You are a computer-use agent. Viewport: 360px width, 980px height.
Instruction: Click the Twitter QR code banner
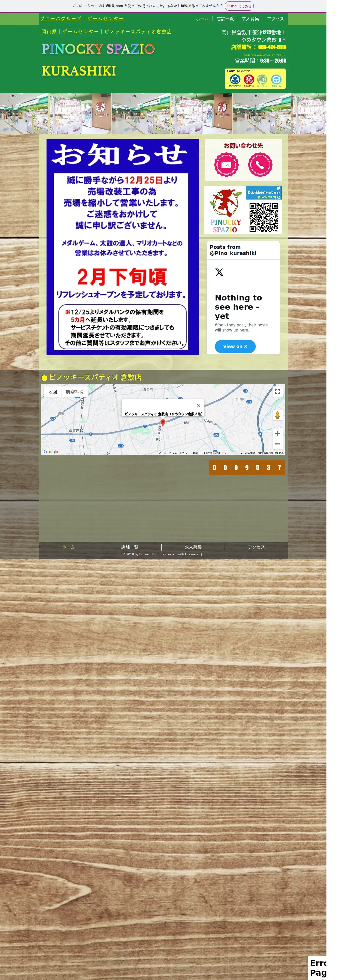coord(264,210)
